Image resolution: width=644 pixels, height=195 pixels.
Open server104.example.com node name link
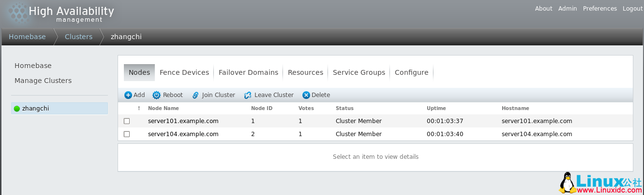coord(183,134)
